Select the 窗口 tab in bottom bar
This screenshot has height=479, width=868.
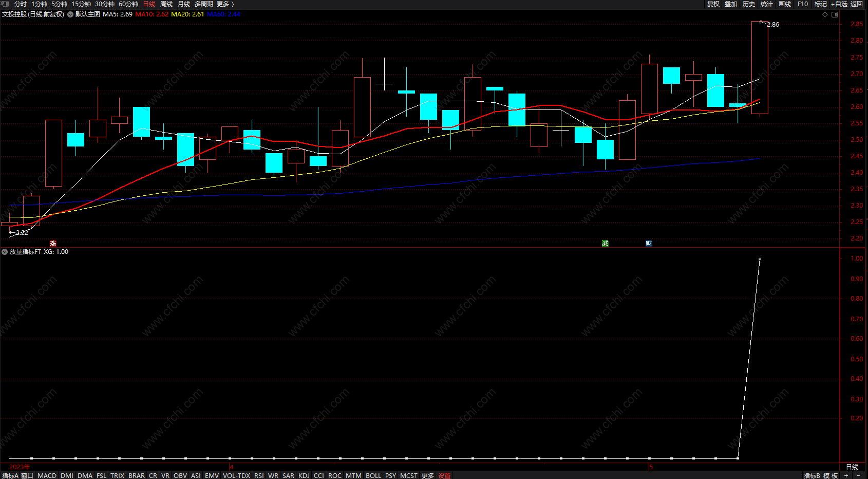tap(27, 475)
